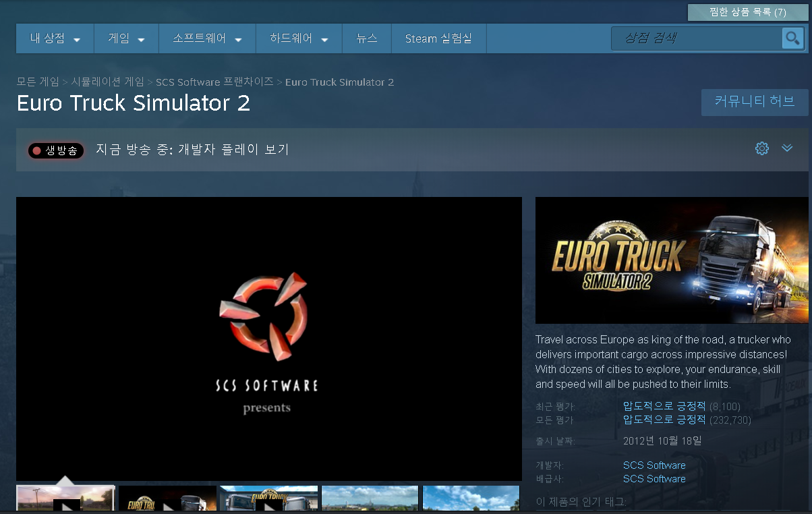Viewport: 812px width, 514px height.
Task: Open the Steam 실험실 tab
Action: pyautogui.click(x=438, y=38)
